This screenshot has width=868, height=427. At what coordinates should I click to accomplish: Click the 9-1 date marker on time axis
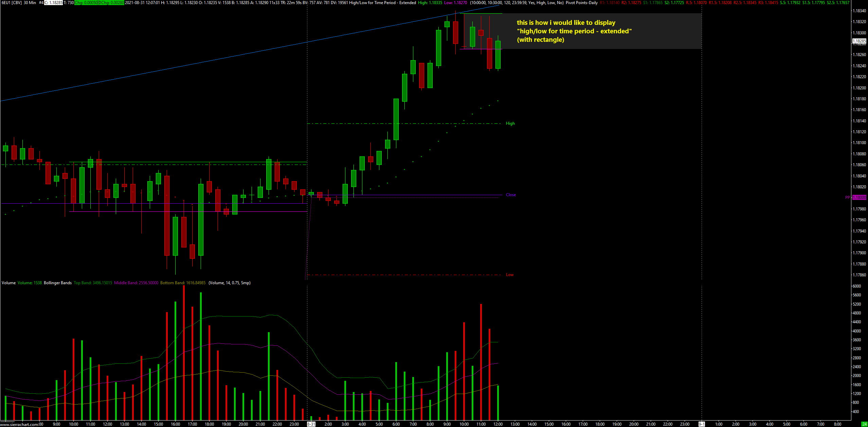coord(702,424)
